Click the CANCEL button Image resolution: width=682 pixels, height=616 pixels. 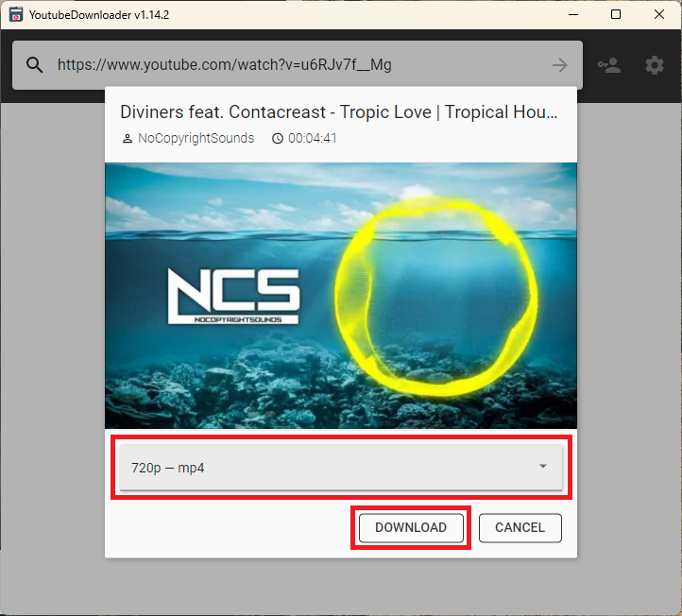pos(520,528)
